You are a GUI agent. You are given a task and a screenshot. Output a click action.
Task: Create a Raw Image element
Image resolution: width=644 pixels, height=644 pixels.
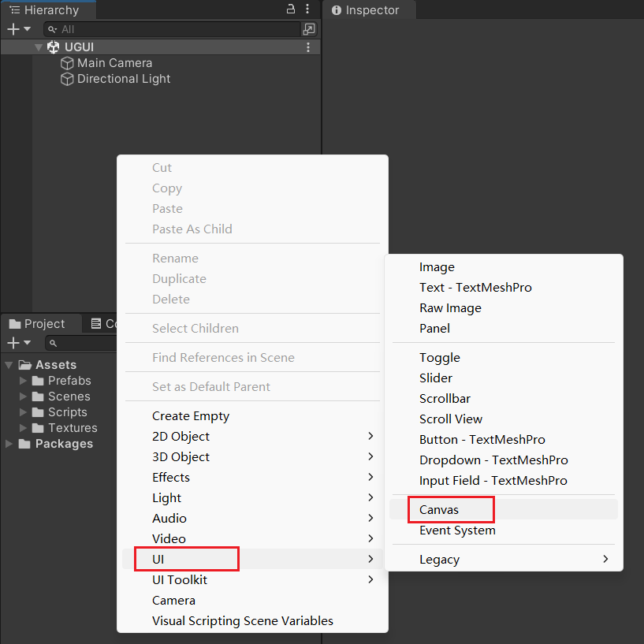[x=504, y=308]
